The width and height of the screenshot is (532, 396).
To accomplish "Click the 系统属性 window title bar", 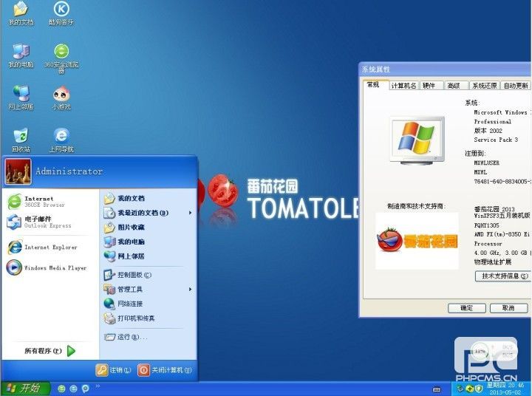I will [445, 69].
